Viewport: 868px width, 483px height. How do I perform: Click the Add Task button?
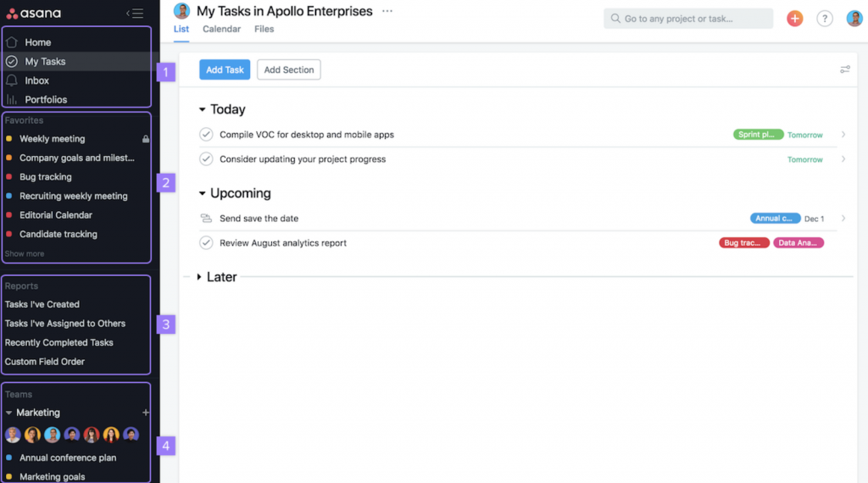point(225,69)
